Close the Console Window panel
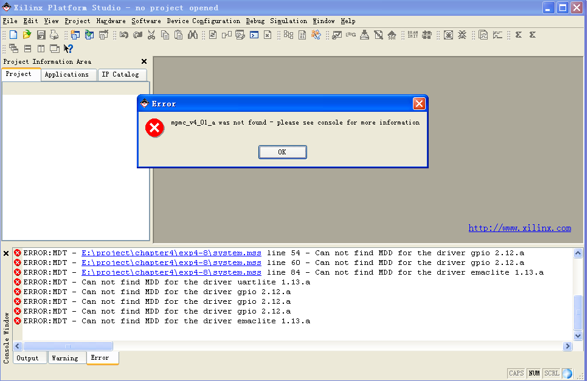The image size is (588, 381). coord(6,253)
